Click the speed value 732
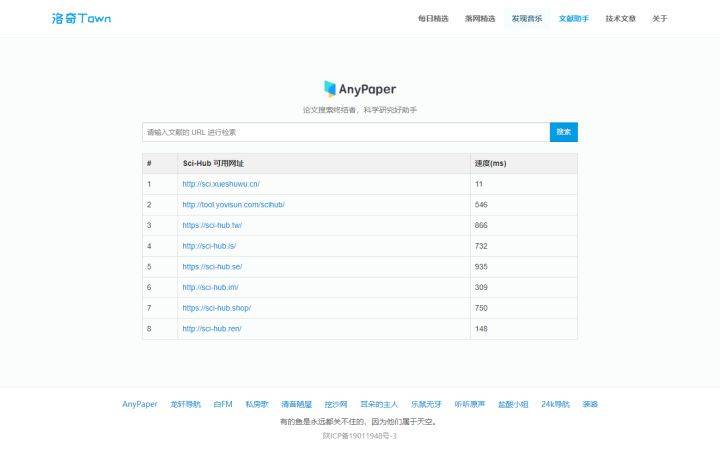Image resolution: width=720 pixels, height=451 pixels. (x=481, y=246)
